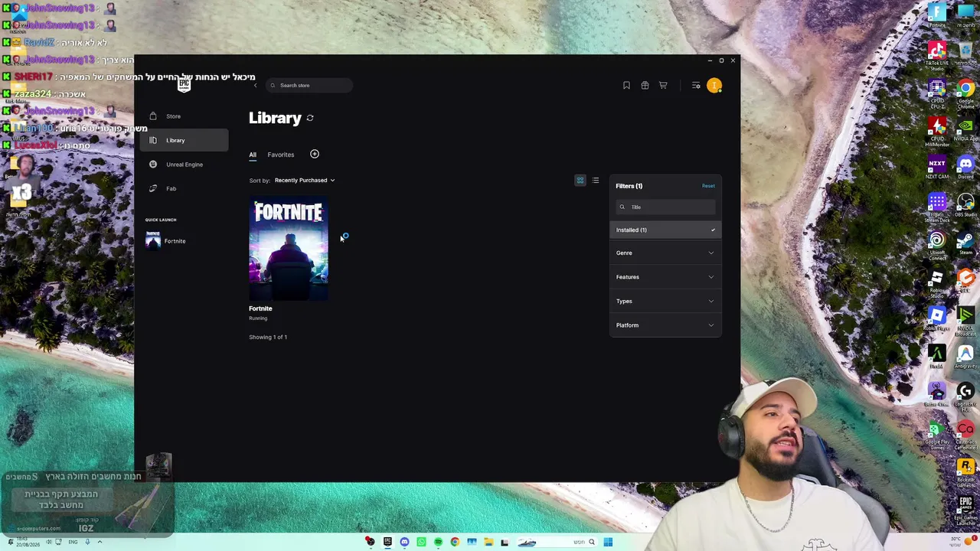Open the TikTok LIVE Studio desktop shortcut
This screenshot has height=551, width=980.
click(937, 55)
